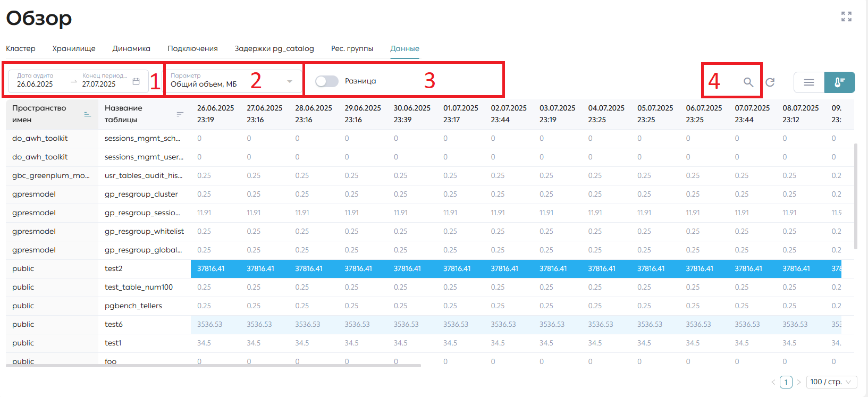Click the horizontal scrollbar under the table
868x397 pixels.
[213, 366]
